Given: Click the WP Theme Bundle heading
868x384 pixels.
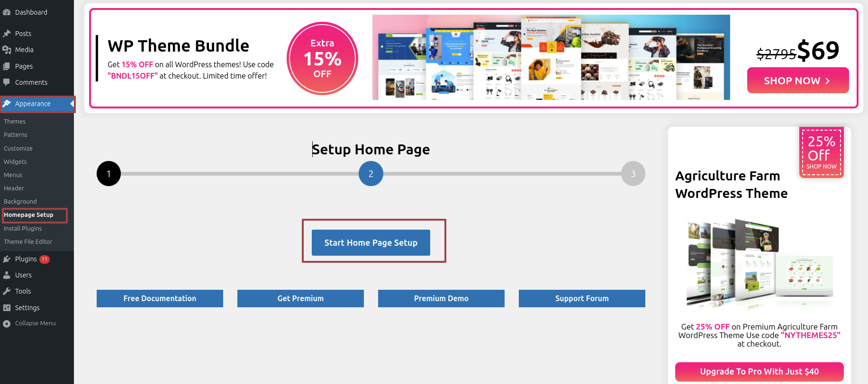Looking at the screenshot, I should 178,46.
